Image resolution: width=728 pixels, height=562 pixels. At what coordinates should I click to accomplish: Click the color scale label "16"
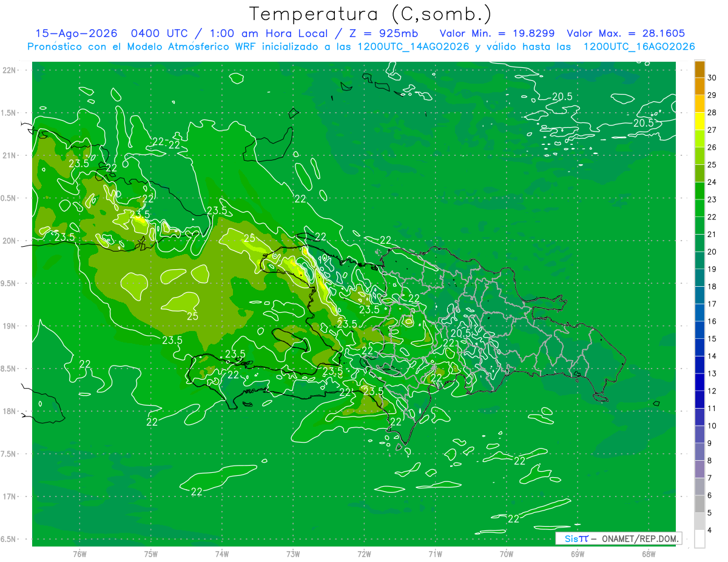coord(712,321)
